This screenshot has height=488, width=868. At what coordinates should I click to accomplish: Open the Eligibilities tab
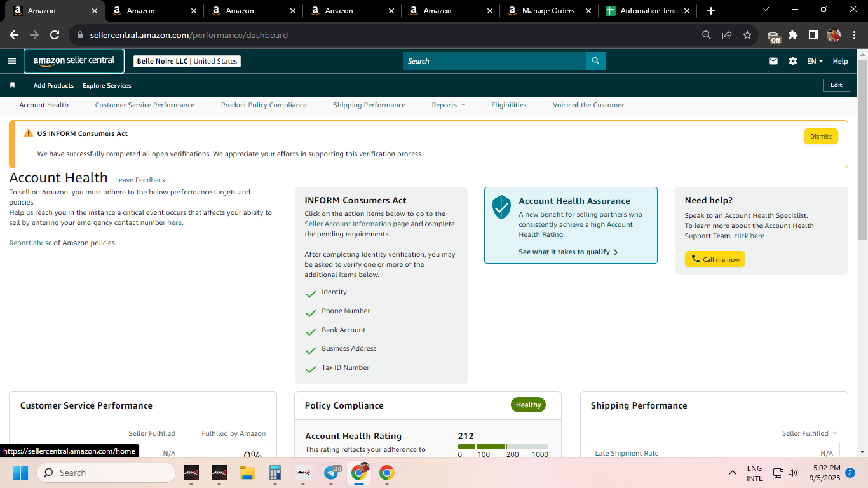click(509, 105)
